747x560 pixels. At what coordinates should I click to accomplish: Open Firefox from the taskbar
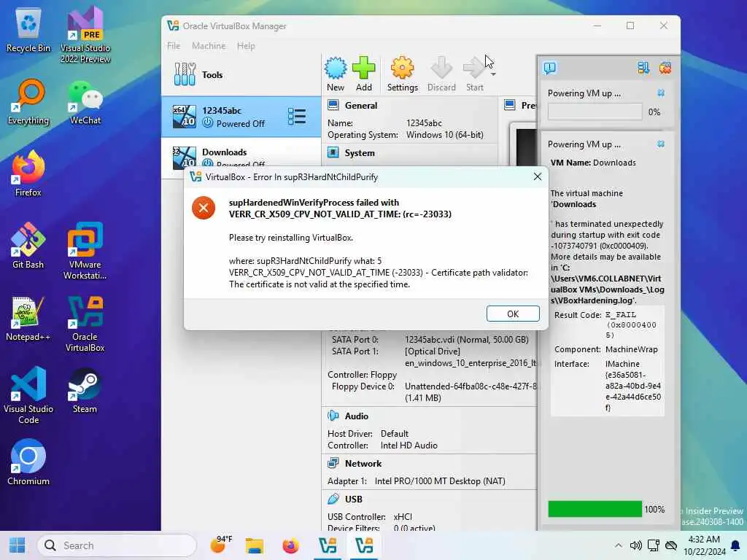(290, 545)
